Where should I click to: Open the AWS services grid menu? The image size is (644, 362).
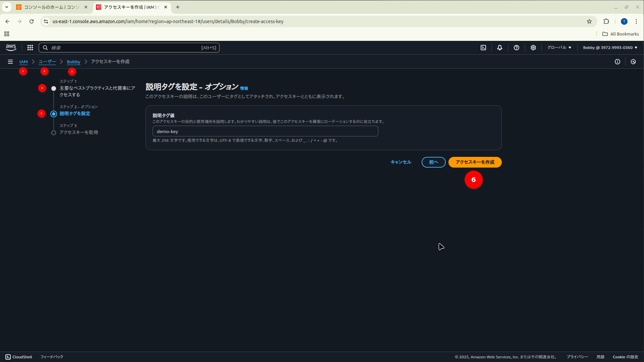pos(30,48)
